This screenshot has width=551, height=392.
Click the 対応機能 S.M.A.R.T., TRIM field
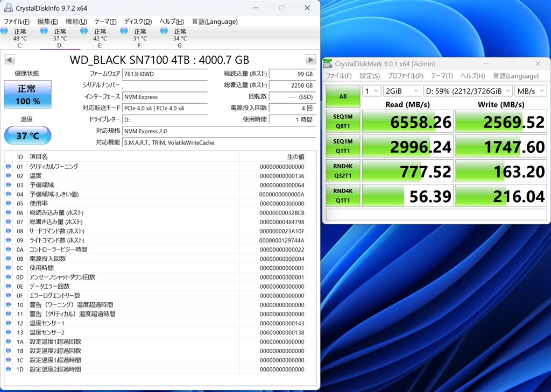[219, 142]
